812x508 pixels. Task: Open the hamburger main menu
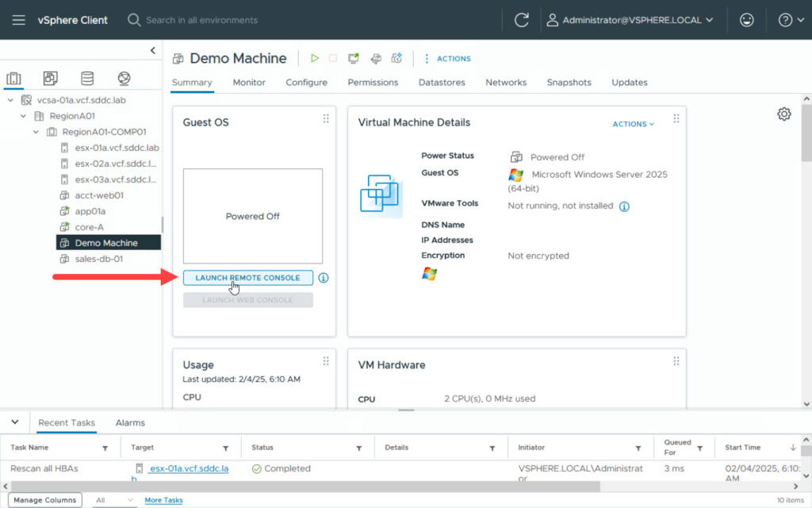[x=19, y=20]
